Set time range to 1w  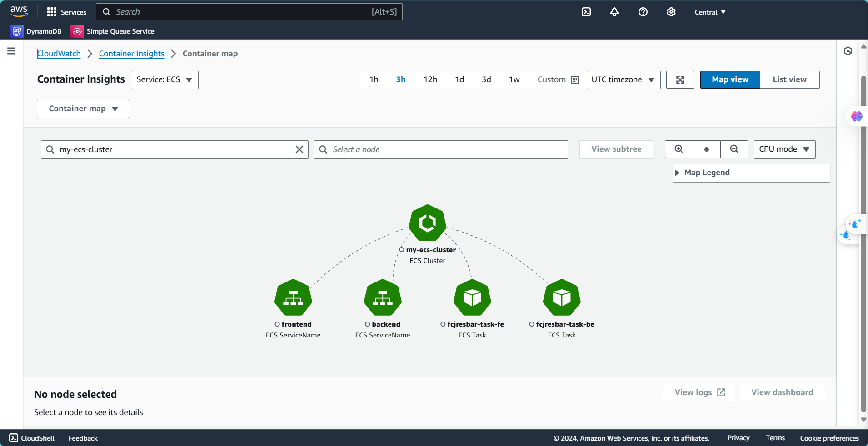[x=514, y=79]
